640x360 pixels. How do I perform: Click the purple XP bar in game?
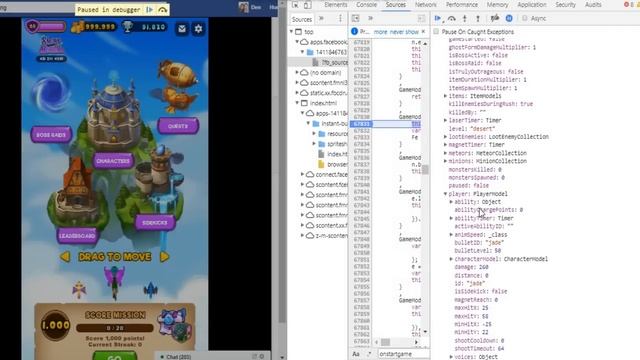coord(51,27)
